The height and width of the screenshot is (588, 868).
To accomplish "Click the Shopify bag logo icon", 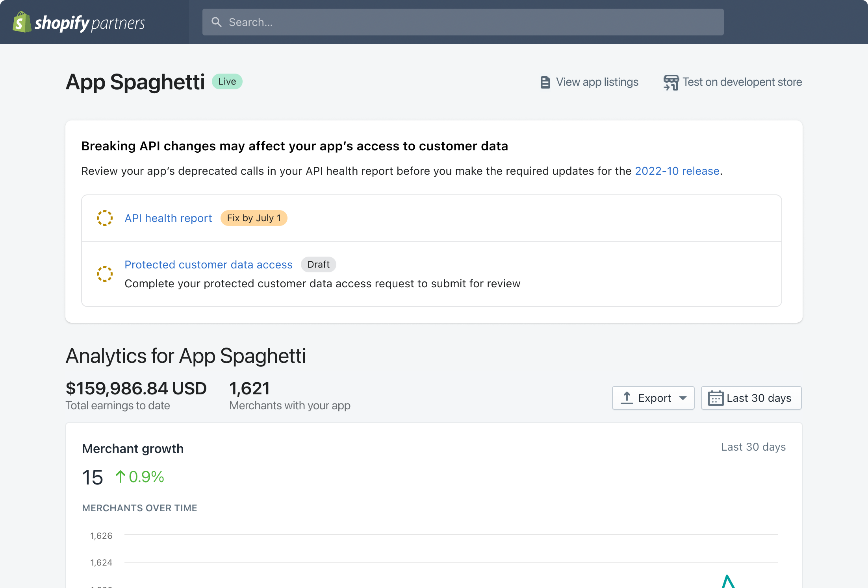I will [x=22, y=22].
